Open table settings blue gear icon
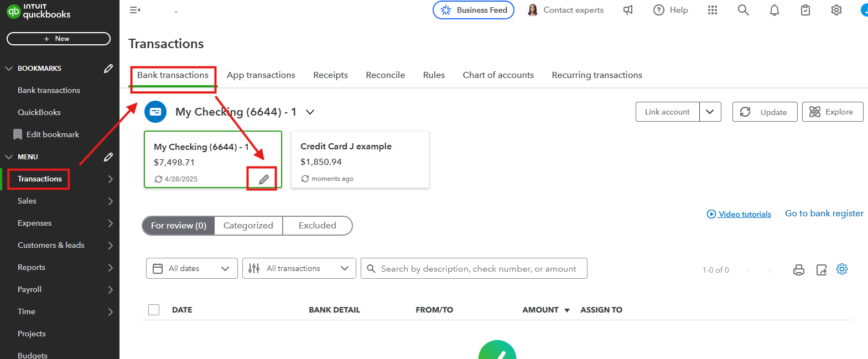The image size is (868, 359). (x=842, y=269)
